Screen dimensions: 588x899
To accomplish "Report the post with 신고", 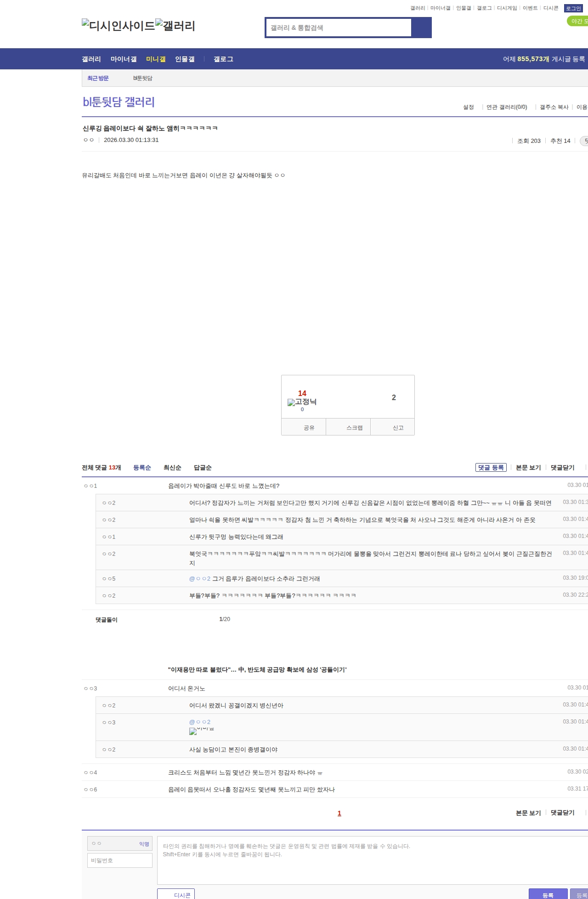I will [398, 428].
